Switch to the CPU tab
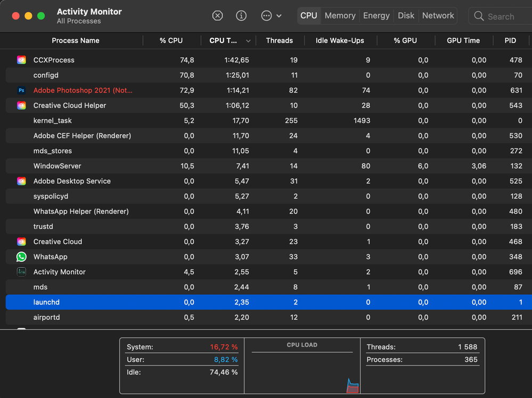Viewport: 532px width, 398px height. coord(309,15)
